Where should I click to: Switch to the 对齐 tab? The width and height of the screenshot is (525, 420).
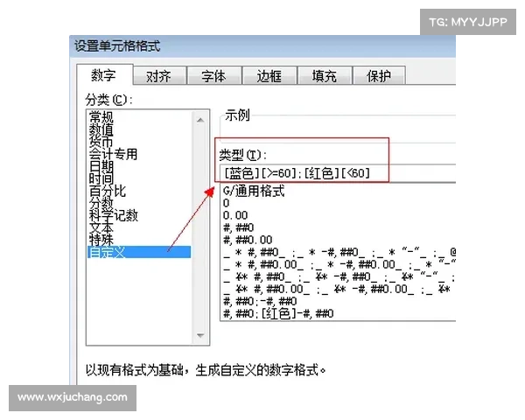coord(157,76)
